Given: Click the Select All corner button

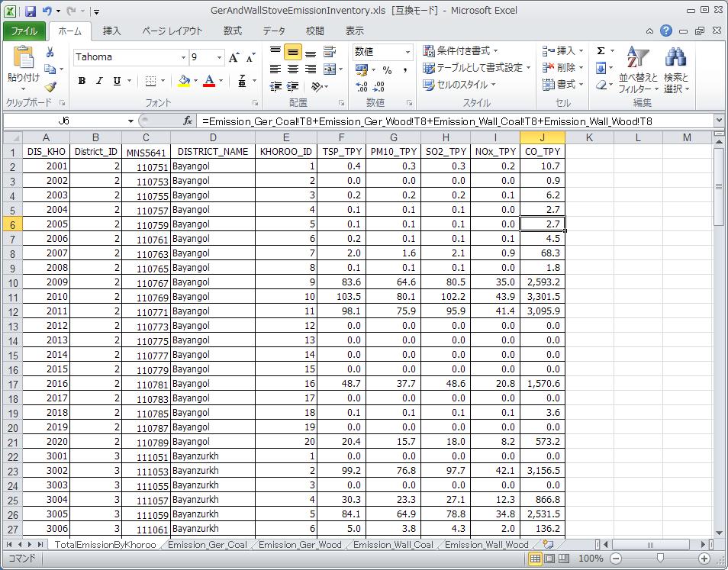Looking at the screenshot, I should pos(13,137).
